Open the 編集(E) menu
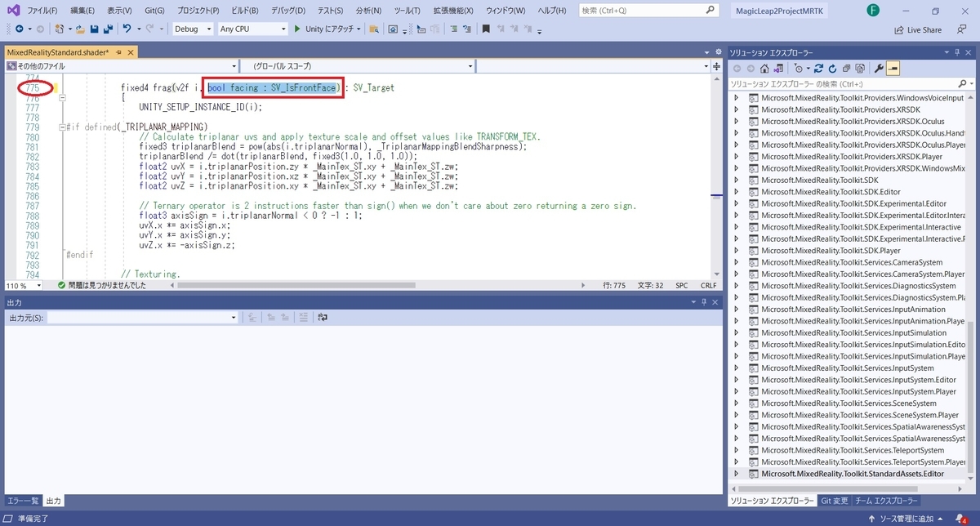The height and width of the screenshot is (526, 980). click(x=82, y=10)
